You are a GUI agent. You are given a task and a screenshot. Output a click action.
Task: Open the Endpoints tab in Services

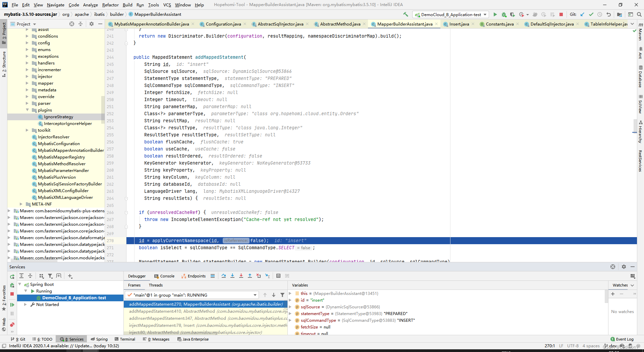[x=194, y=276]
